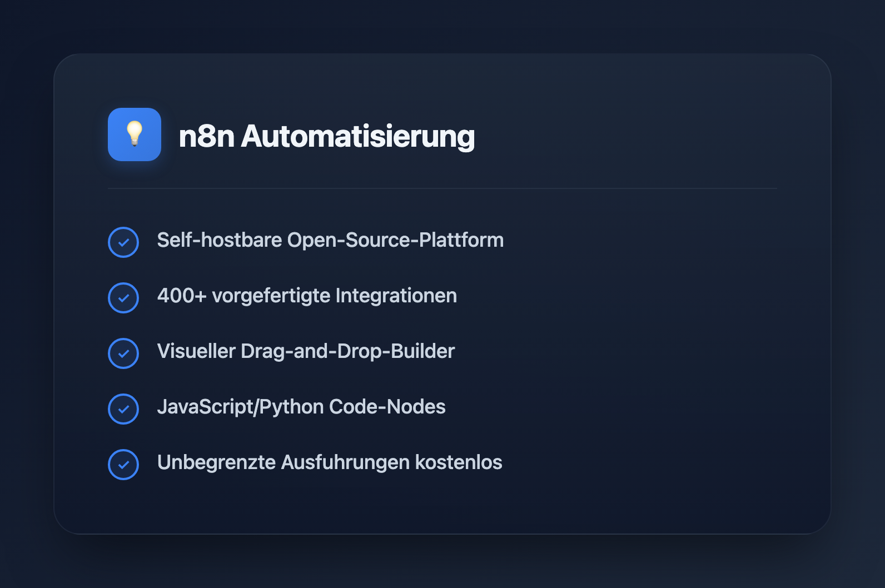885x588 pixels.
Task: Click the check icon beside Self-hostbare Open-Source-Plattform
Action: (x=123, y=242)
